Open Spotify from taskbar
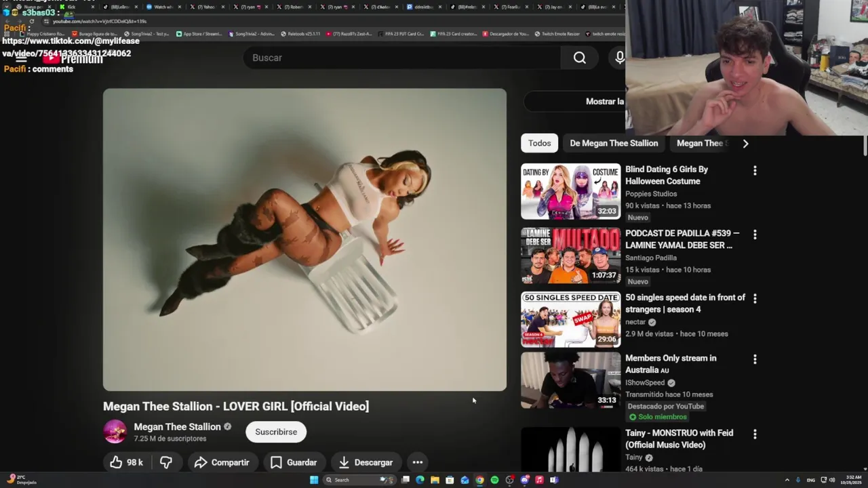 pyautogui.click(x=494, y=480)
